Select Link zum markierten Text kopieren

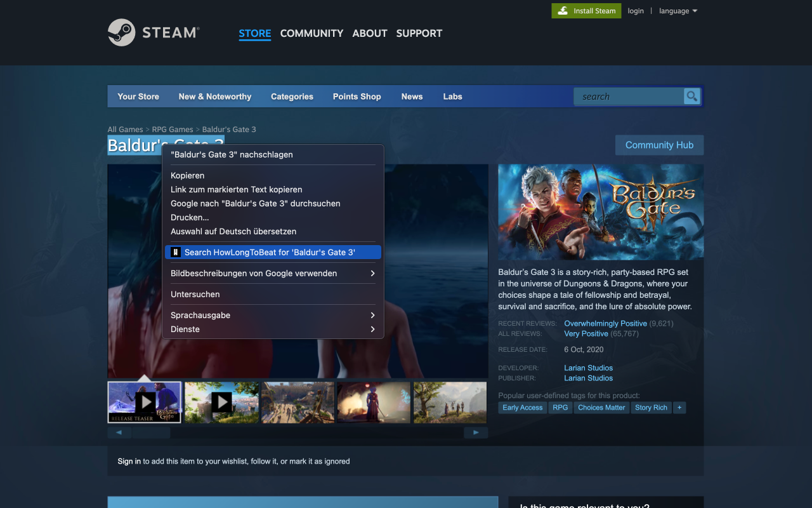[273, 189]
